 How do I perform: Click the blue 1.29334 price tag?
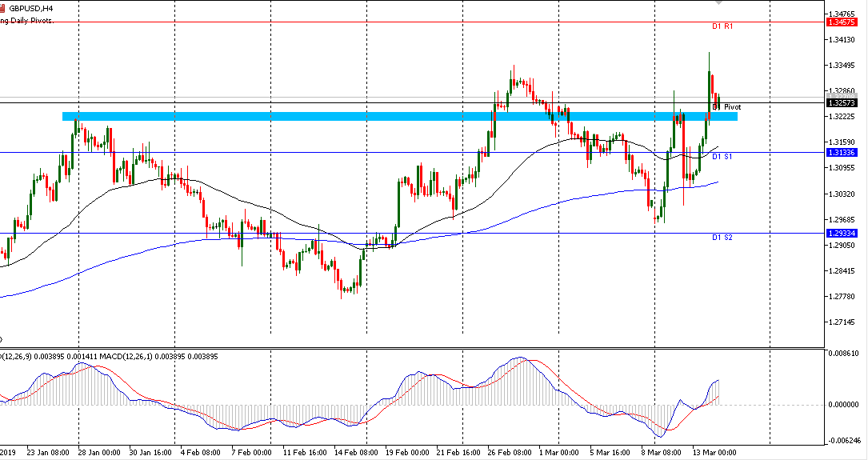click(x=844, y=234)
